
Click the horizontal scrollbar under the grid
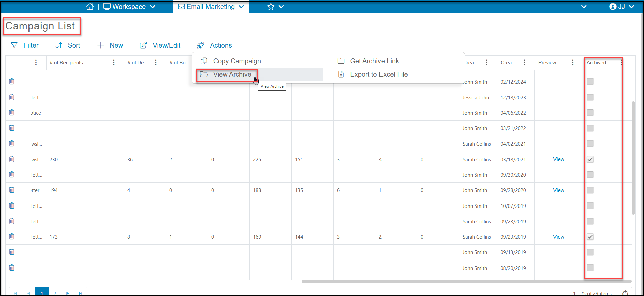[x=466, y=281]
